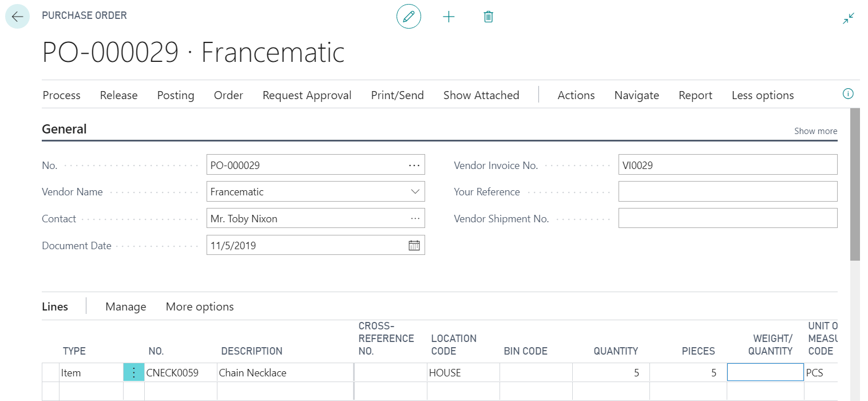Screen dimensions: 868x401
Task: Click the Weight/Quantity cell in Item row
Action: (x=765, y=372)
